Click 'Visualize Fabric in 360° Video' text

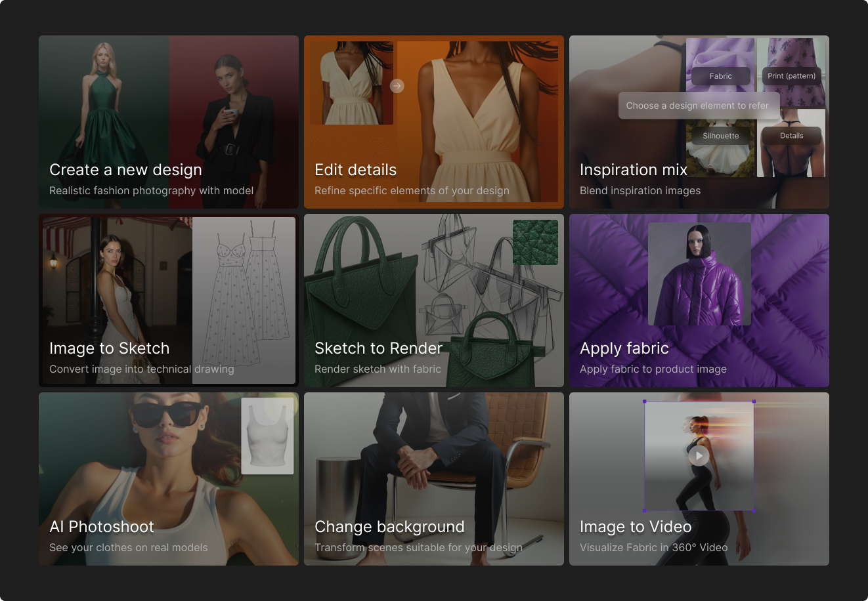653,548
